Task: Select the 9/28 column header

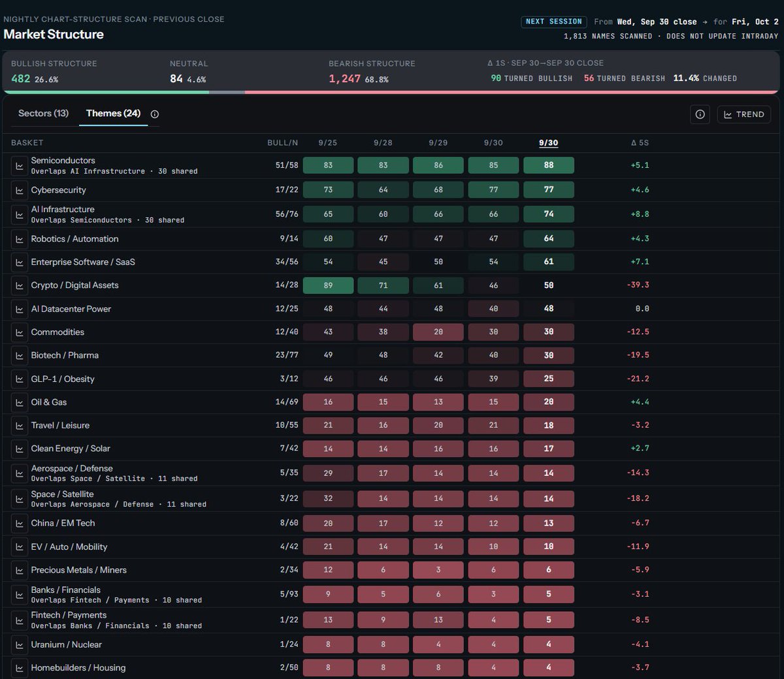Action: pos(383,142)
